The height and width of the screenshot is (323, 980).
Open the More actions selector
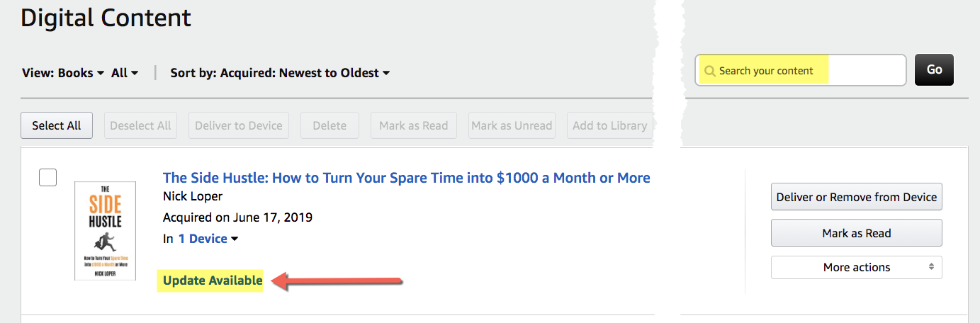(x=856, y=267)
